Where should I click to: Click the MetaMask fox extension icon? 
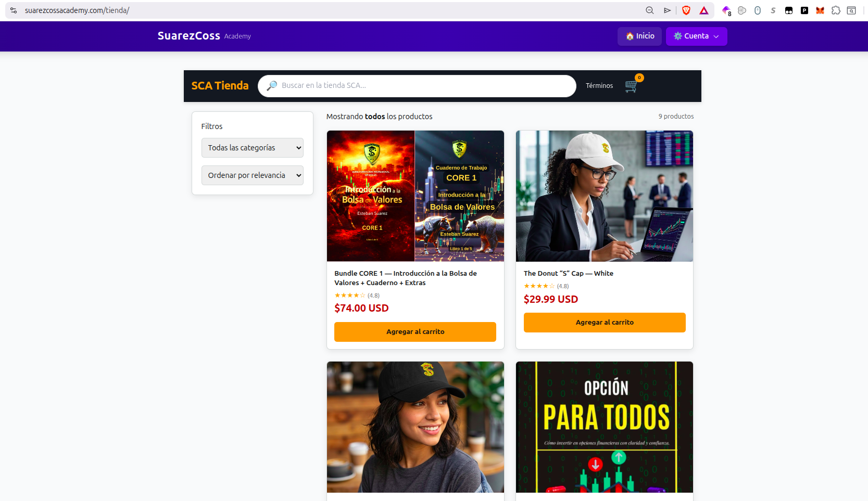coord(820,10)
